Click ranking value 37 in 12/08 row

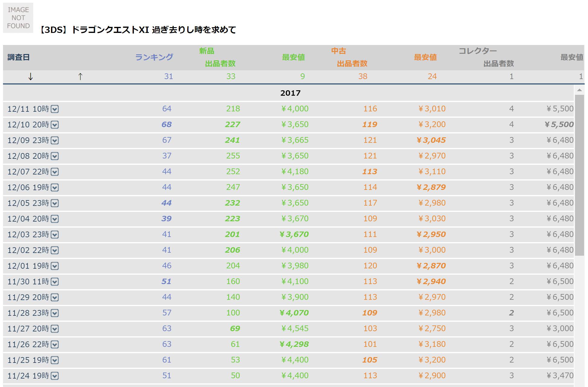coord(167,156)
